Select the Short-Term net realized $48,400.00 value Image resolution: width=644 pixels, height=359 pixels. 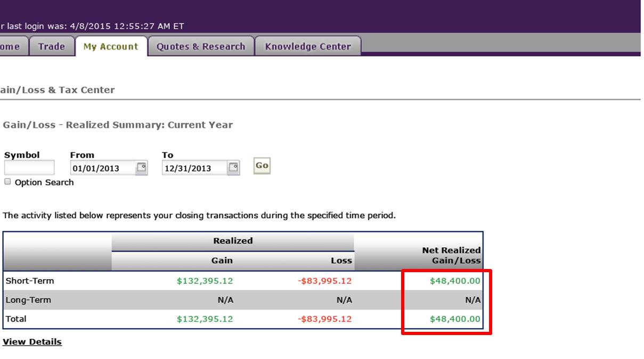454,281
